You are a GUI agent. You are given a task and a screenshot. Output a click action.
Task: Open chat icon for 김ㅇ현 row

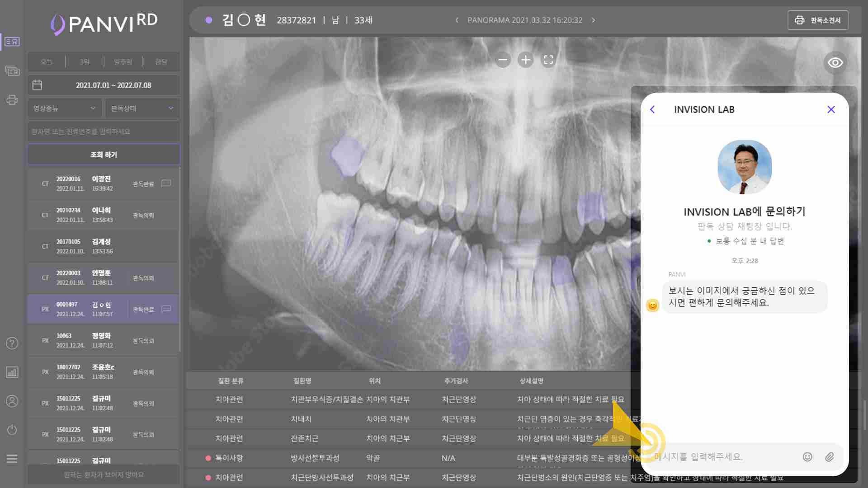(x=166, y=309)
